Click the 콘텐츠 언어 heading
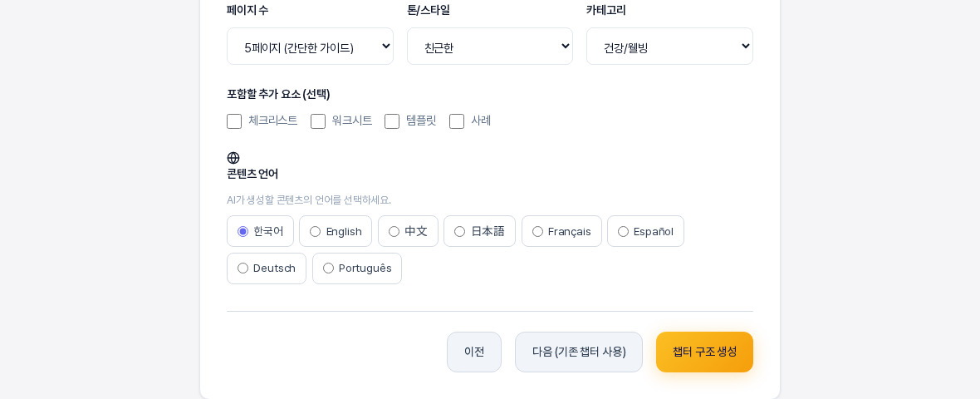The image size is (980, 399). [252, 174]
